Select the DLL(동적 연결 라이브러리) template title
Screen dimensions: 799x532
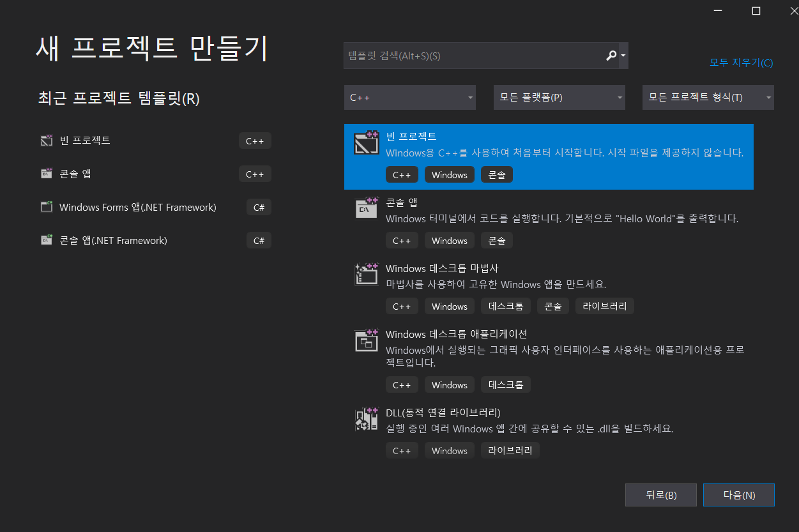(x=443, y=413)
